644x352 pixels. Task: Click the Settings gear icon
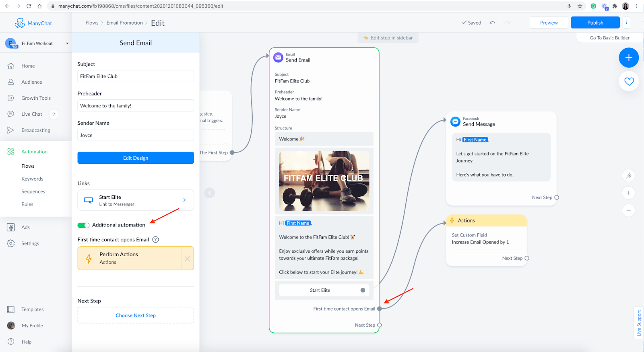coord(11,243)
